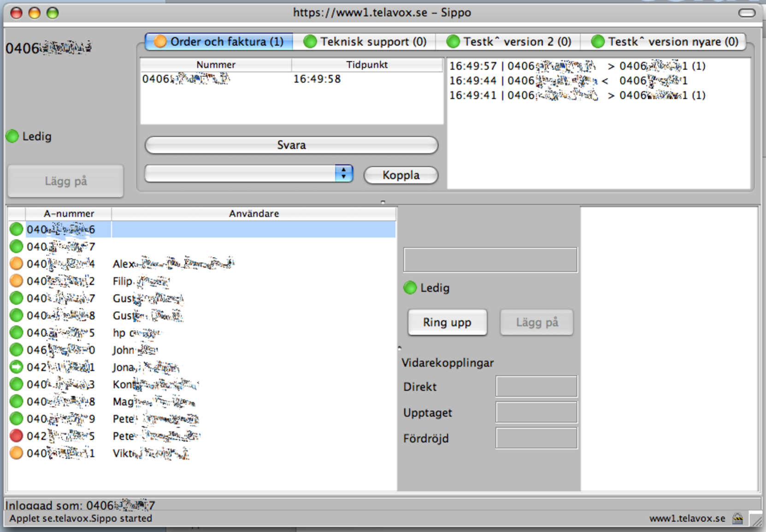Click the Svara button
The width and height of the screenshot is (766, 532).
tap(291, 145)
